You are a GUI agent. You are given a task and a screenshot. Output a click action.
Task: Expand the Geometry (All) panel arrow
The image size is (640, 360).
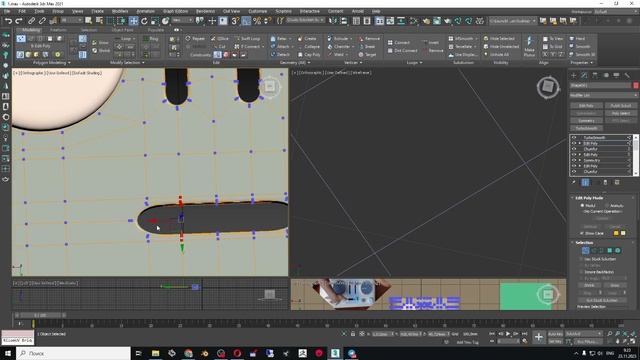click(309, 63)
